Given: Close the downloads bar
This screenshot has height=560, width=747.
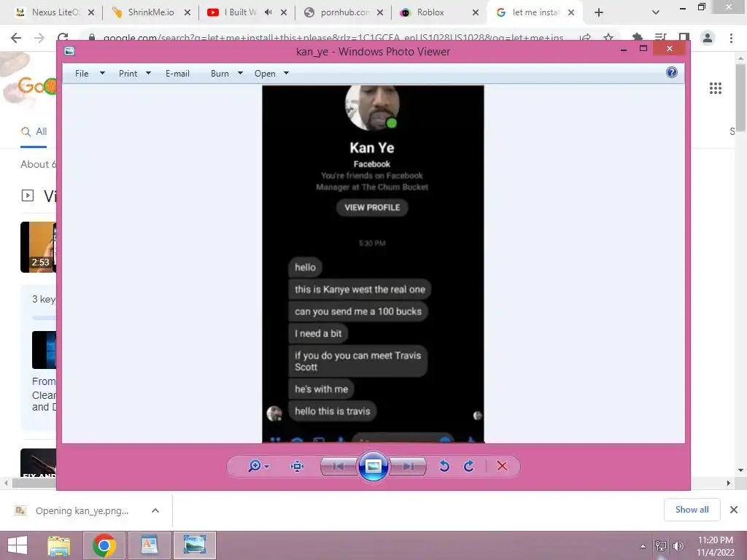Looking at the screenshot, I should (x=734, y=510).
